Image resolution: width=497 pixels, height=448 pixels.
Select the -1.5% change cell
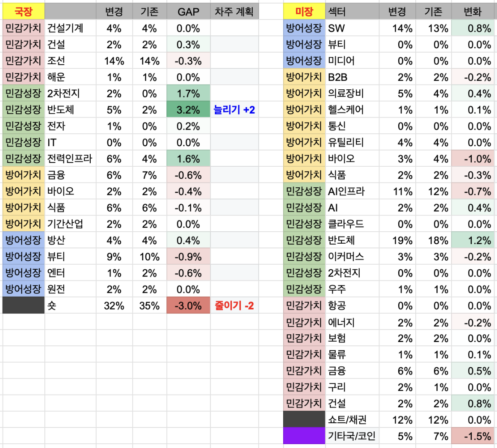473,436
